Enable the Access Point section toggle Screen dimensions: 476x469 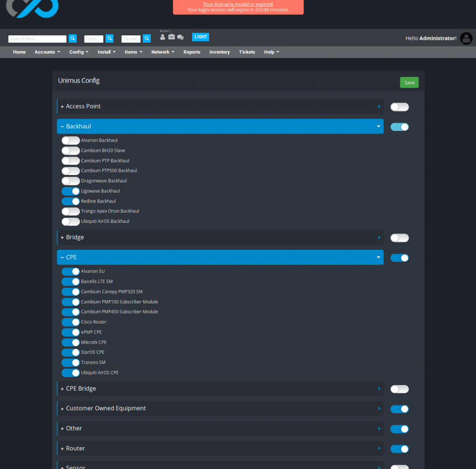(x=399, y=107)
